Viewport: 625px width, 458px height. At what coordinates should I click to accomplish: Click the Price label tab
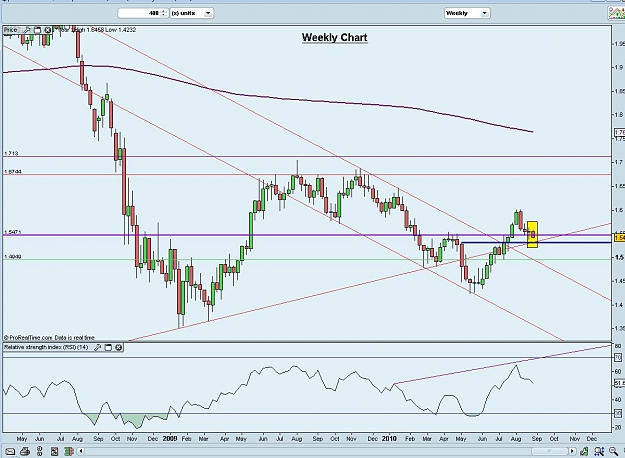point(10,30)
